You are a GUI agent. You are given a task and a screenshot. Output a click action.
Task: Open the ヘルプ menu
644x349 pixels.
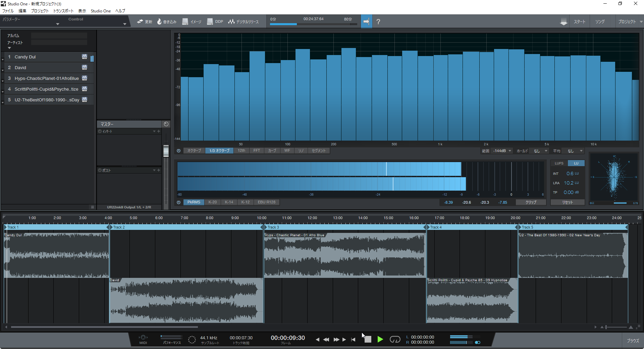point(120,11)
